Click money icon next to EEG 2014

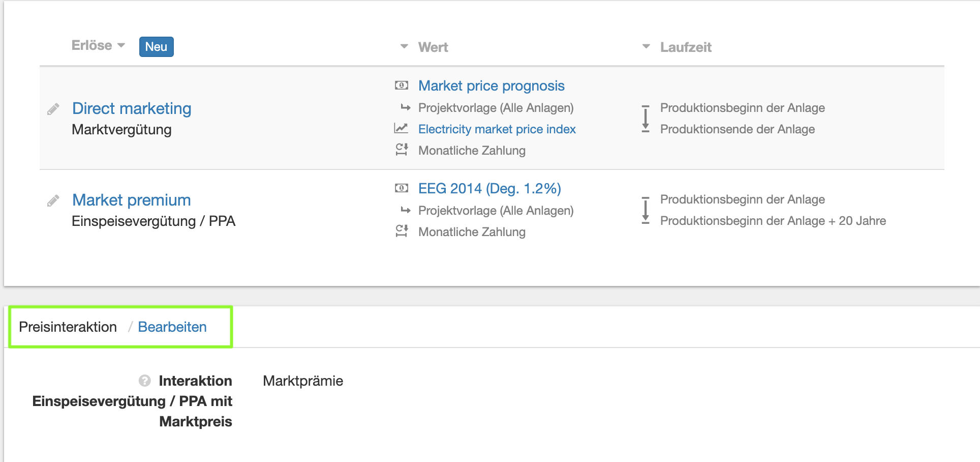401,188
